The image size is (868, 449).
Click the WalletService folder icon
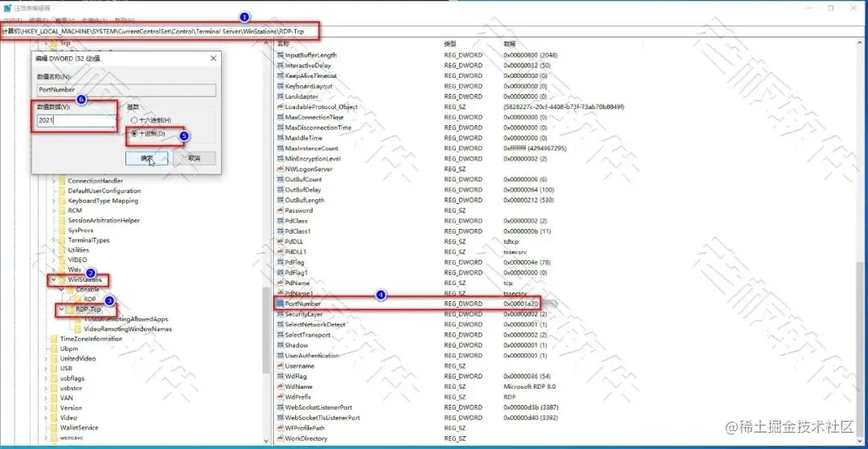pyautogui.click(x=54, y=427)
